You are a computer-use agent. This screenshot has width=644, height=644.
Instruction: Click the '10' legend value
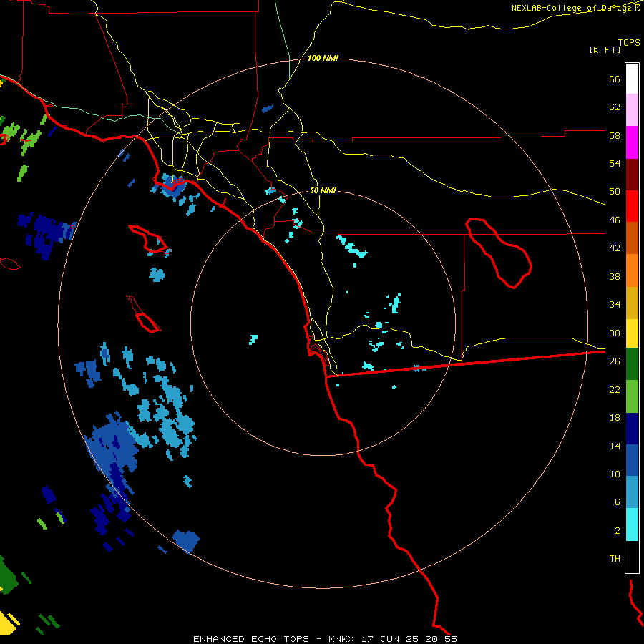(615, 474)
